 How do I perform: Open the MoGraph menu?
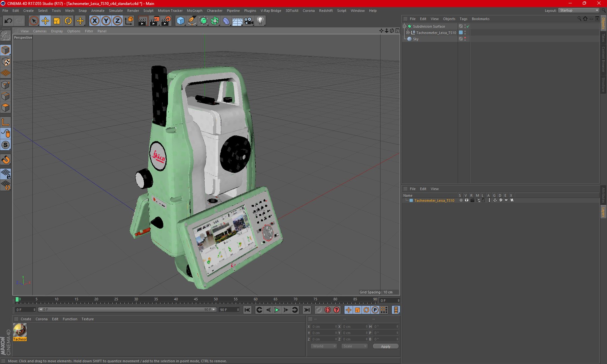195,10
